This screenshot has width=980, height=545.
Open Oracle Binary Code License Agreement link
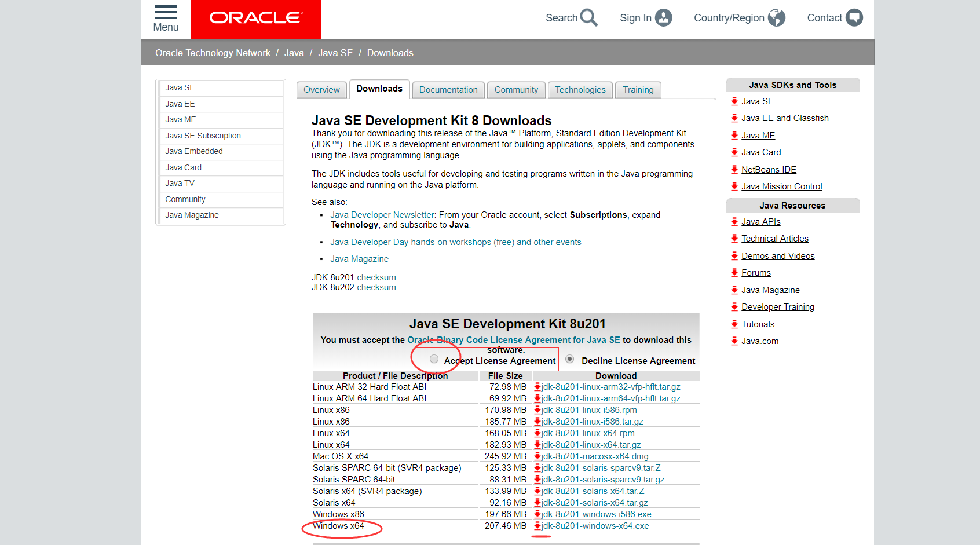(514, 340)
